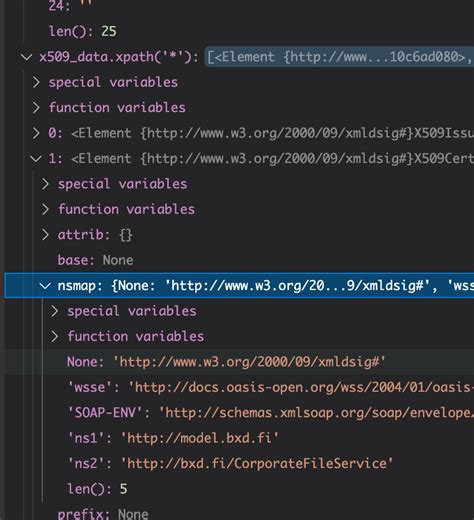Expand special variables under element 1

(x=46, y=184)
